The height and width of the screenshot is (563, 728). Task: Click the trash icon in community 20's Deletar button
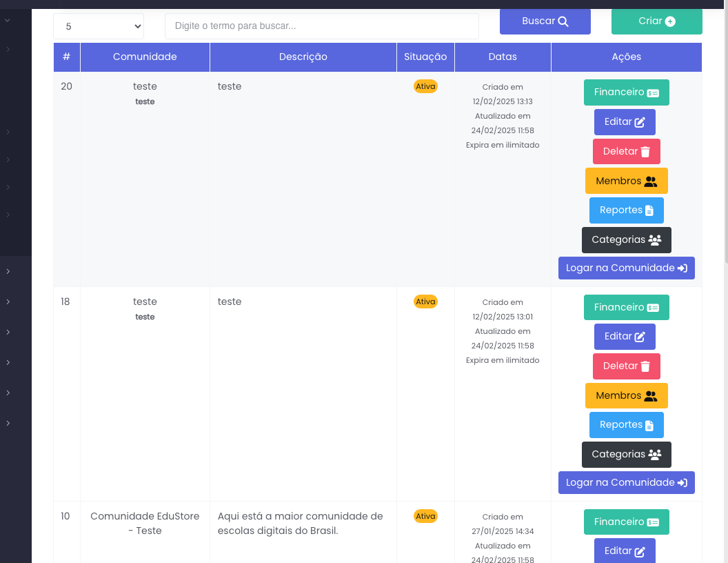(x=645, y=152)
